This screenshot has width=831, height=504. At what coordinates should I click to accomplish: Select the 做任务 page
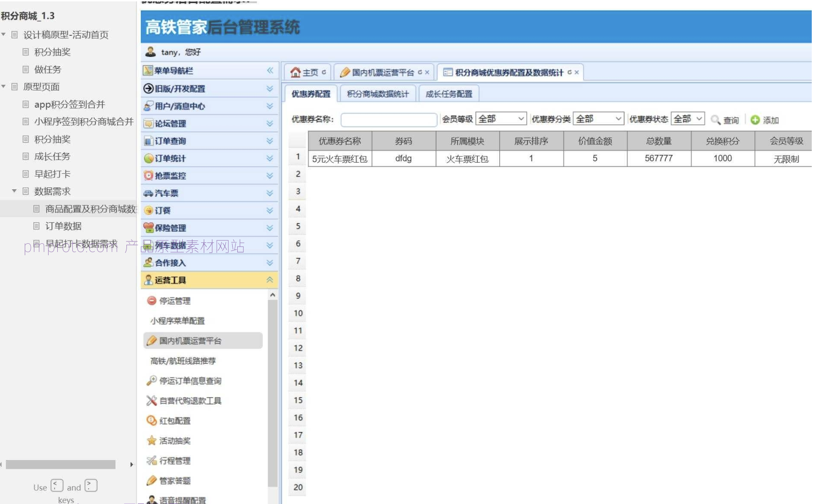(48, 69)
